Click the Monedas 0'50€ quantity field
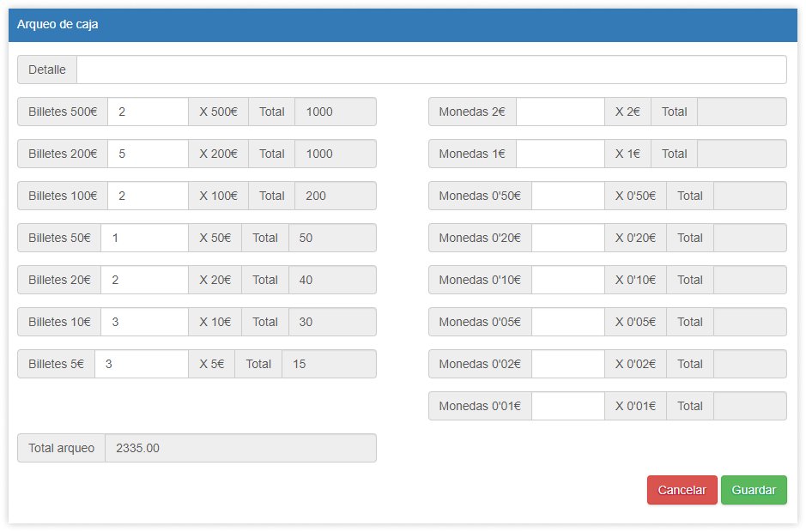Image resolution: width=806 pixels, height=532 pixels. [x=567, y=196]
